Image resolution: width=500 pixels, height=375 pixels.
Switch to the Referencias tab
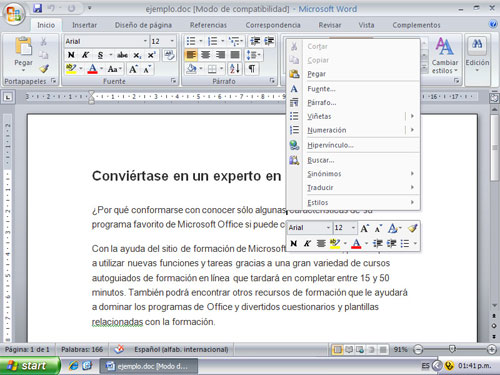[x=208, y=25]
